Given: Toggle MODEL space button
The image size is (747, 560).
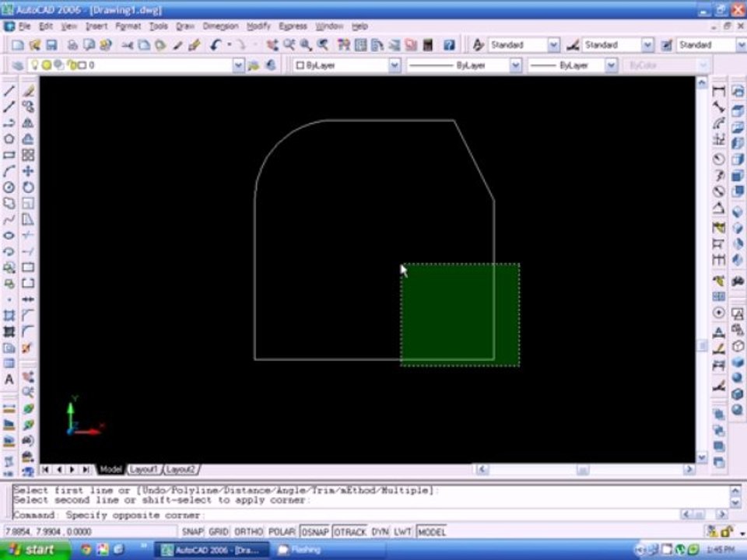Looking at the screenshot, I should pyautogui.click(x=432, y=531).
